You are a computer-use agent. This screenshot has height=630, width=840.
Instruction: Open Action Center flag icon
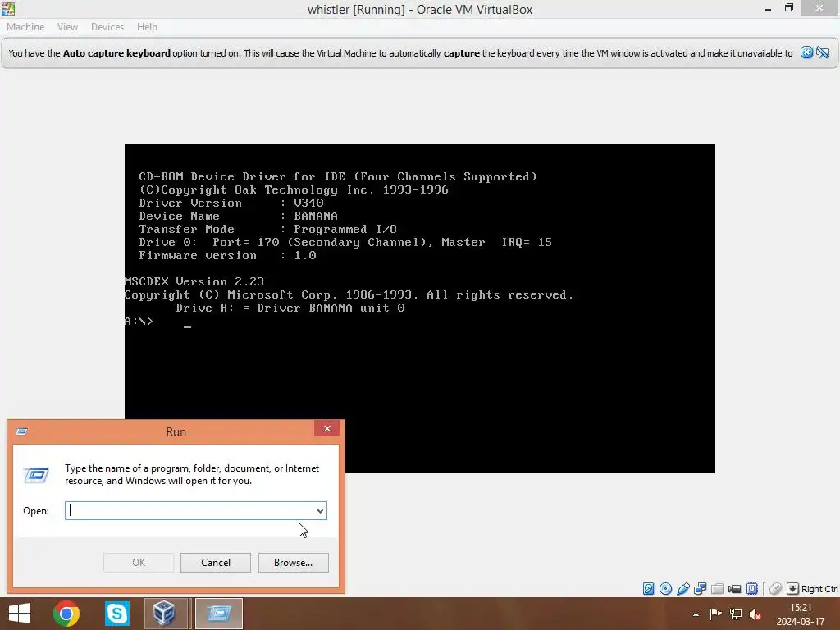click(x=715, y=614)
